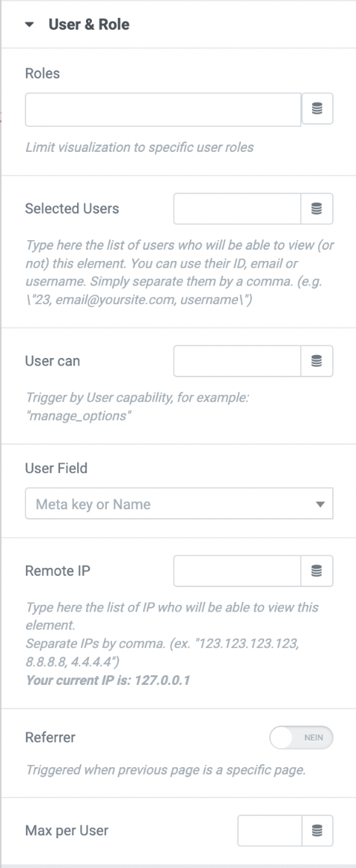Open dynamic tags for User can
Screen dimensions: 356x868
point(317,361)
